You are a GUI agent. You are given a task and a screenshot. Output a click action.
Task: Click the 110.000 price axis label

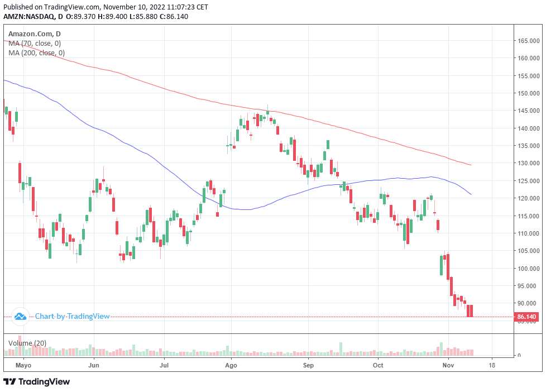[x=528, y=233]
